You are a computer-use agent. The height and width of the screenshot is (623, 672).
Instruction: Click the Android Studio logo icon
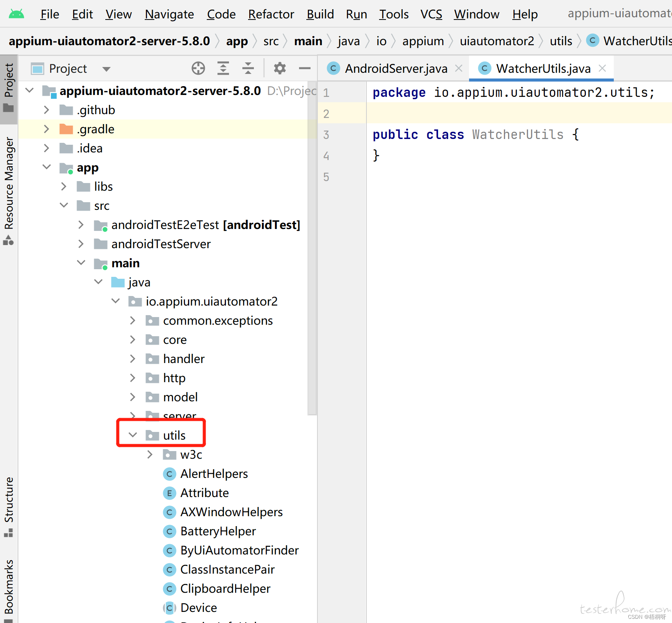16,14
